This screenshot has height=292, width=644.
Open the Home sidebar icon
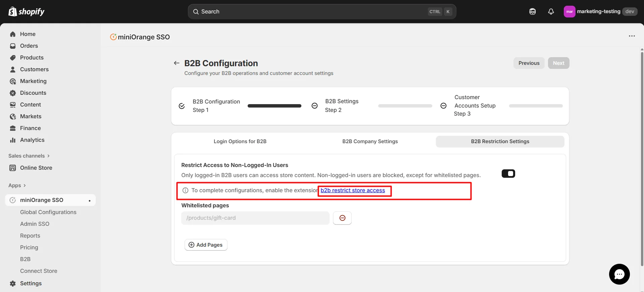pos(13,34)
